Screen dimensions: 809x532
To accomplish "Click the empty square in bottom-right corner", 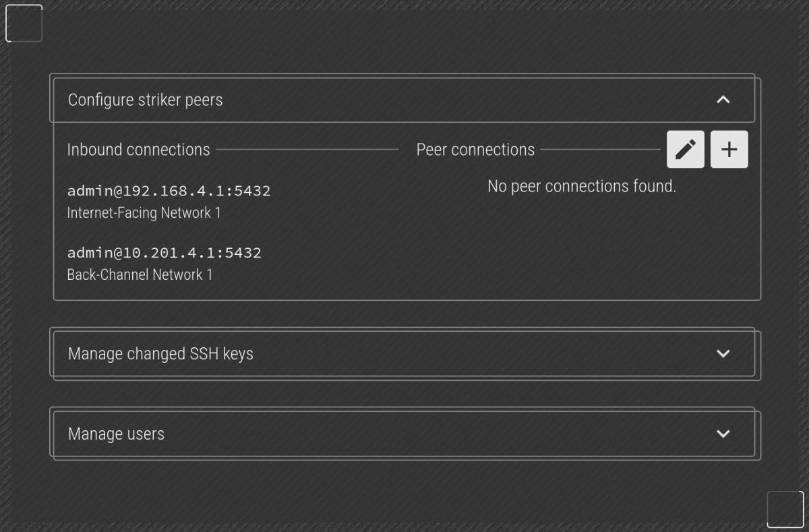I will tap(785, 509).
